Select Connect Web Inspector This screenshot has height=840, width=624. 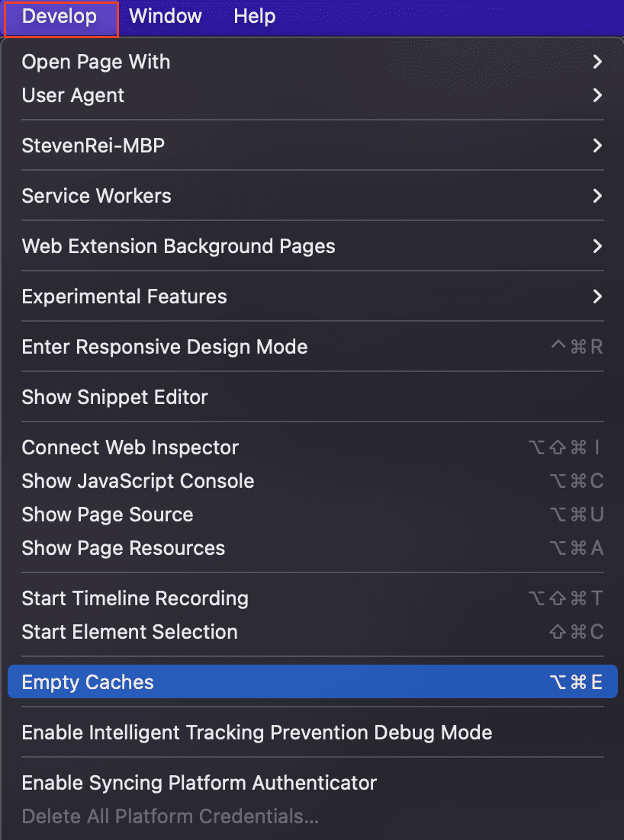[x=130, y=447]
